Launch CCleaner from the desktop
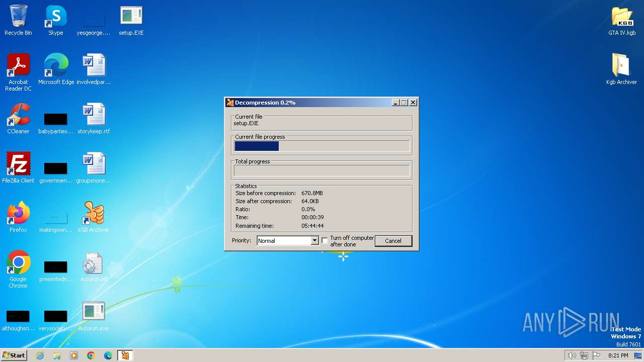This screenshot has height=362, width=644. pyautogui.click(x=18, y=119)
